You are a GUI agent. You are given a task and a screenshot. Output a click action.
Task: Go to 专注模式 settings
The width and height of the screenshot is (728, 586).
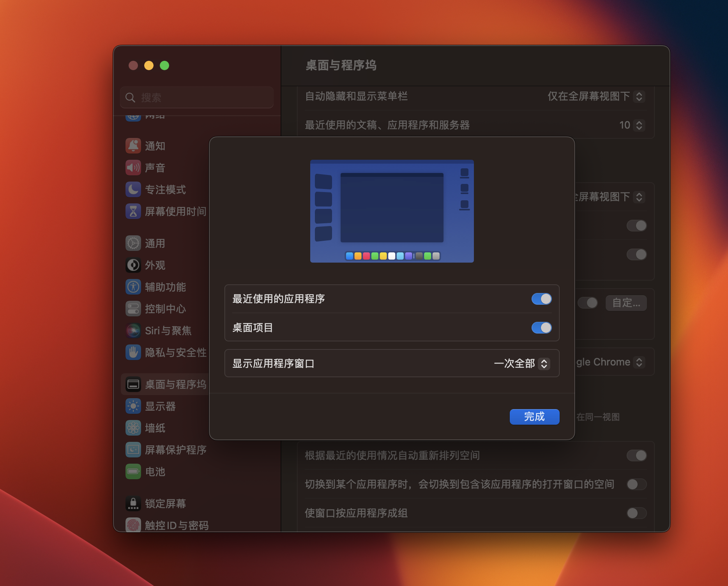165,189
